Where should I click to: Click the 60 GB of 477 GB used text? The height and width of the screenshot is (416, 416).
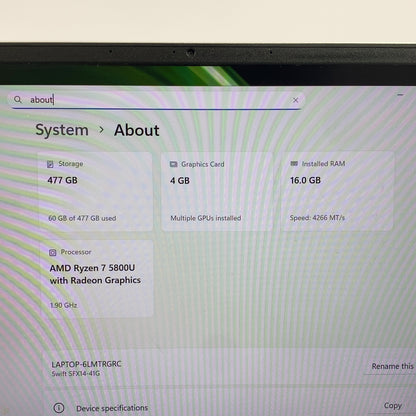82,218
